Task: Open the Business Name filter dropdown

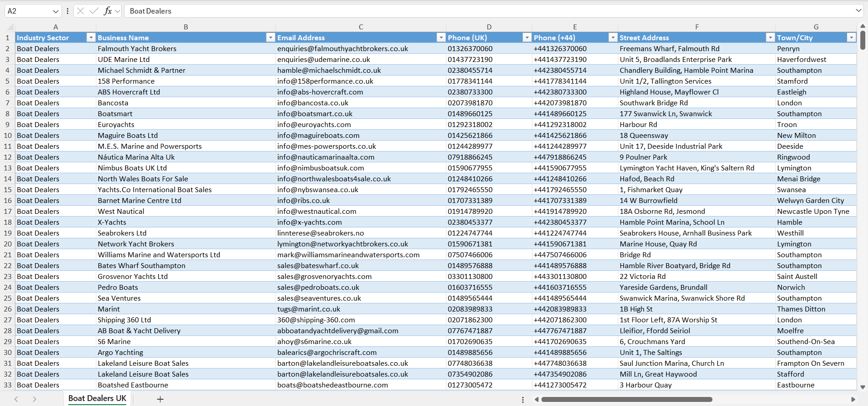Action: 270,38
